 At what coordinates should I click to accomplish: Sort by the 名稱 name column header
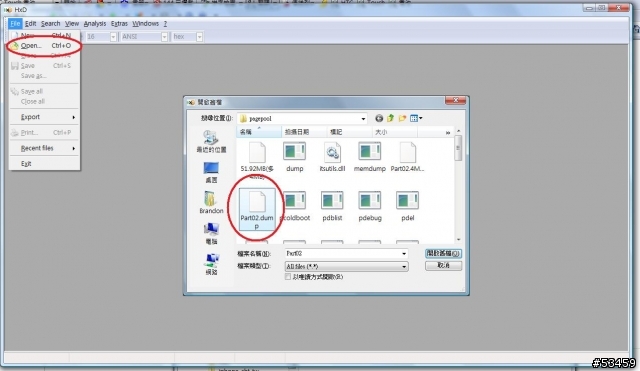pos(259,132)
